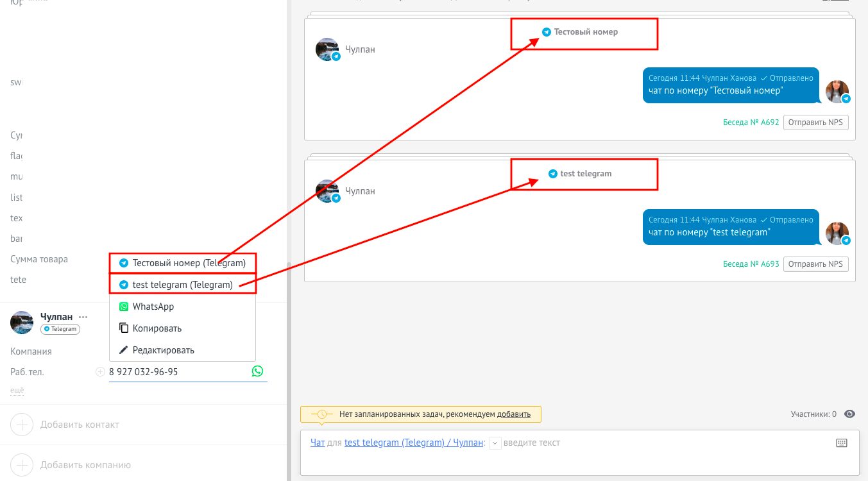Choose Редактировать in the phone context menu
868x481 pixels.
[x=163, y=350]
